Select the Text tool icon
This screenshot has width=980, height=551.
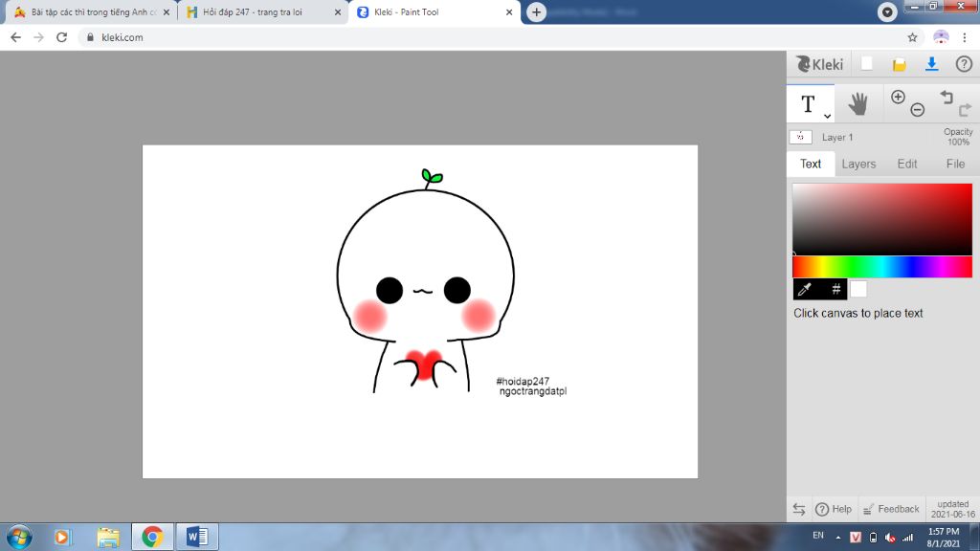(808, 103)
